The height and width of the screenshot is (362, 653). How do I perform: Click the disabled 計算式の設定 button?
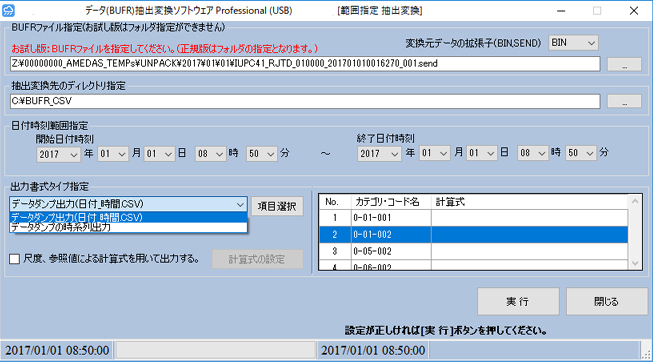[257, 259]
